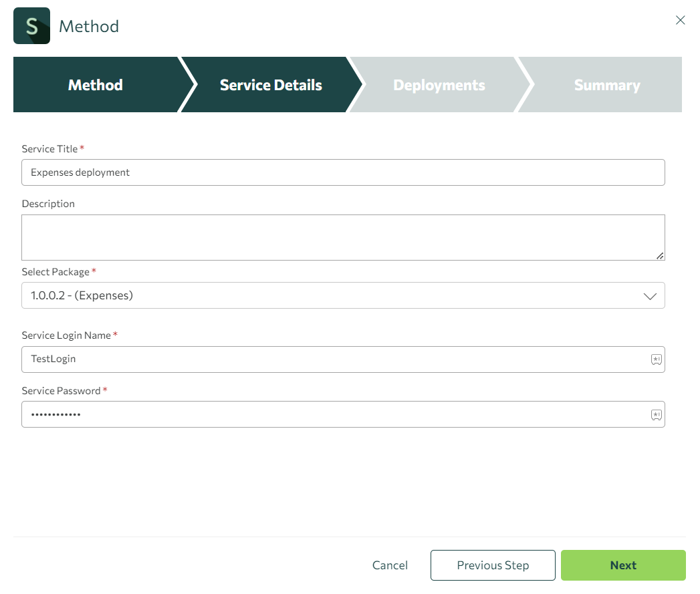The image size is (700, 594).
Task: Click into the Description text area
Action: pos(343,237)
